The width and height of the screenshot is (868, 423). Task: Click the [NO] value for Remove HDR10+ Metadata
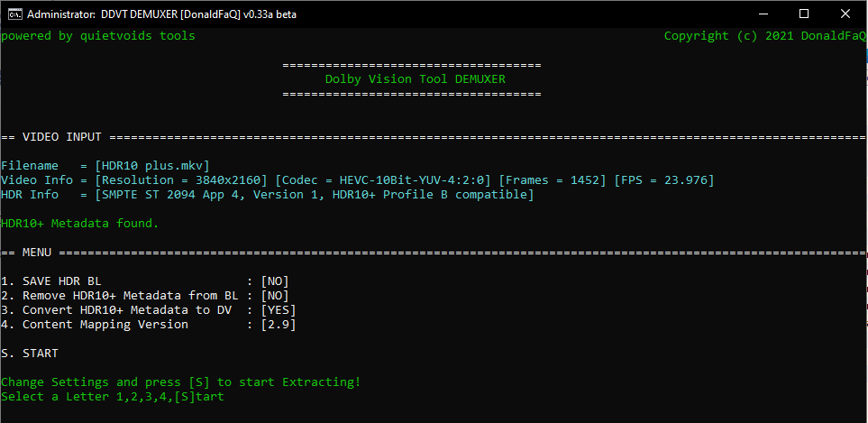coord(275,296)
